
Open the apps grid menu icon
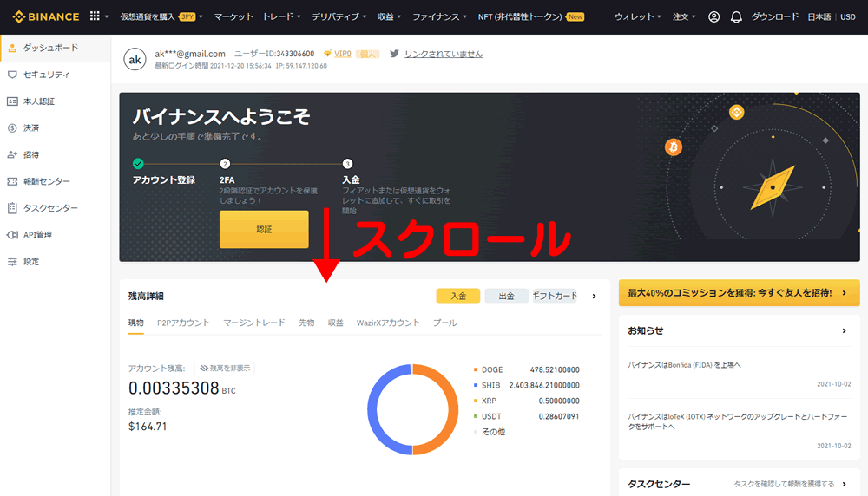pos(95,16)
